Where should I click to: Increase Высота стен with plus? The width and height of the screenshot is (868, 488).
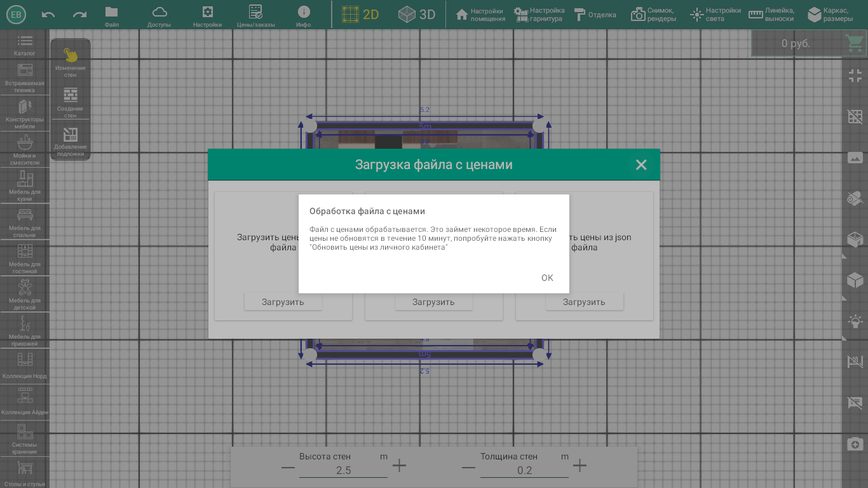pyautogui.click(x=399, y=466)
